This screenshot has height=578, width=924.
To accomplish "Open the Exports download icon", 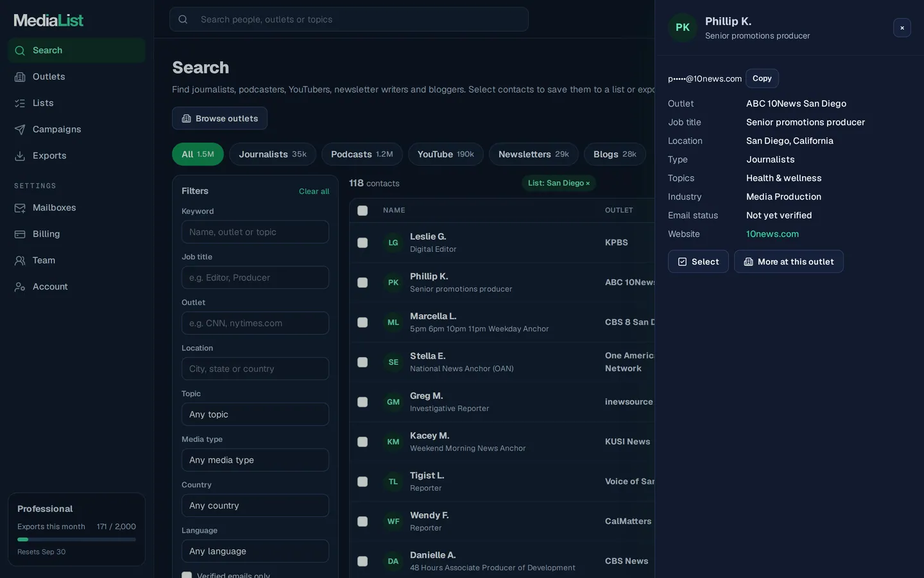I will point(20,156).
